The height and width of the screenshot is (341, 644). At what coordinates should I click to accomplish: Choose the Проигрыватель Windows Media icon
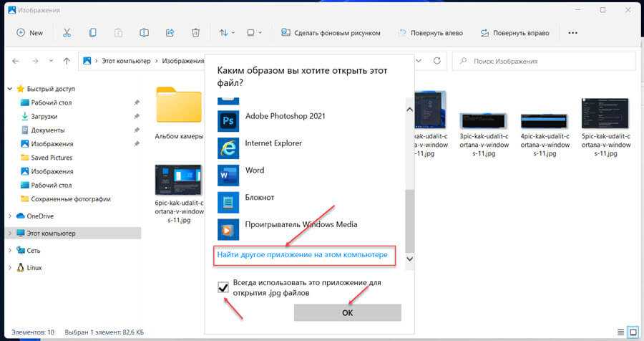point(228,229)
